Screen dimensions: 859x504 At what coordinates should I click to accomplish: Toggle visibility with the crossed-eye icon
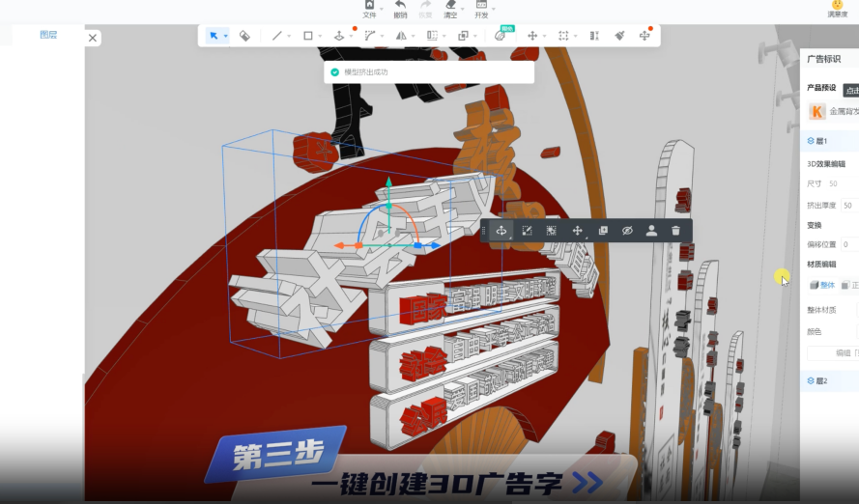click(626, 231)
